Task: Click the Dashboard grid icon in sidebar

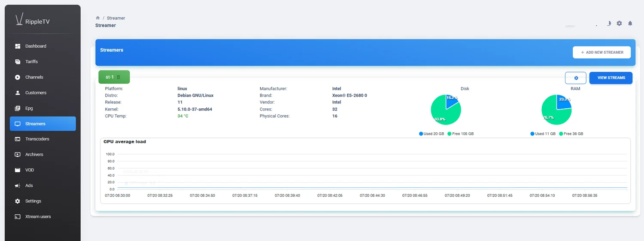Action: coord(18,46)
